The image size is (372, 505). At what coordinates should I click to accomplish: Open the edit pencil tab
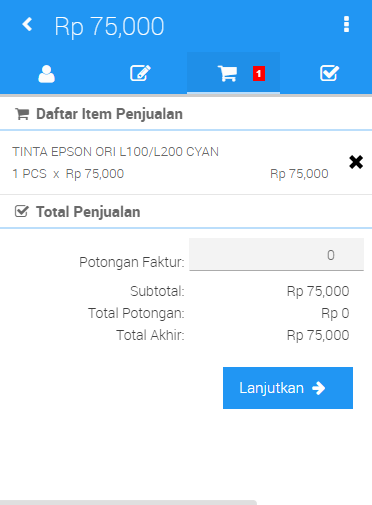(140, 73)
